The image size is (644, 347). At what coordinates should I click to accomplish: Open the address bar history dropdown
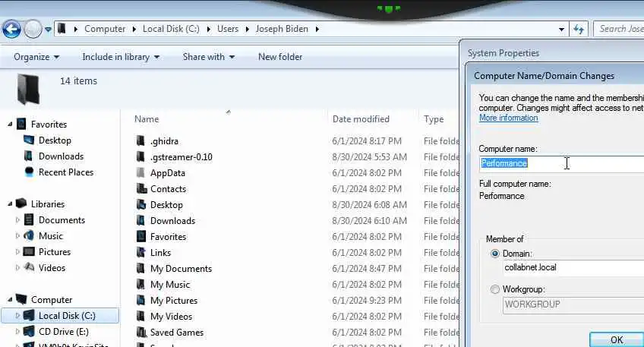[x=561, y=29]
